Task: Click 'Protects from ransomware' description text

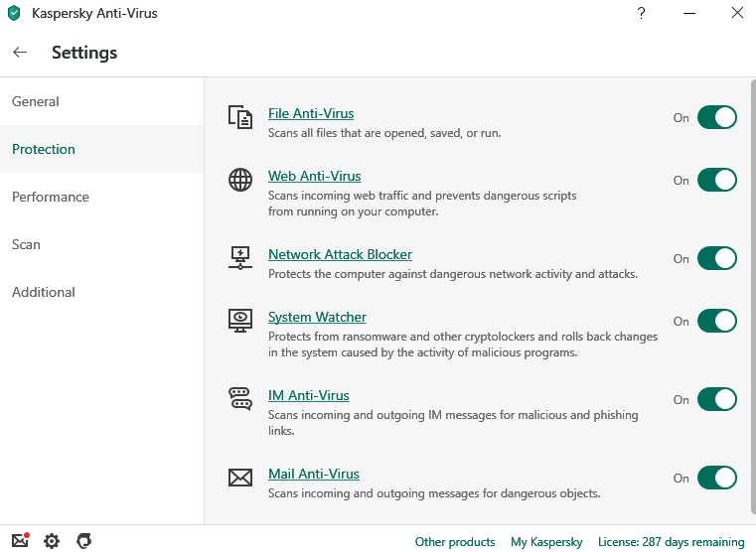Action: (x=463, y=345)
